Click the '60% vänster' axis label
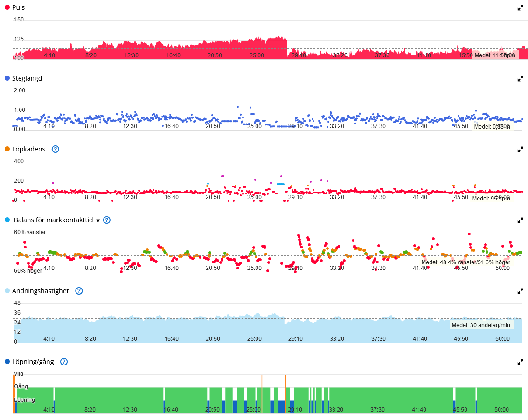The width and height of the screenshot is (528, 420). point(30,232)
